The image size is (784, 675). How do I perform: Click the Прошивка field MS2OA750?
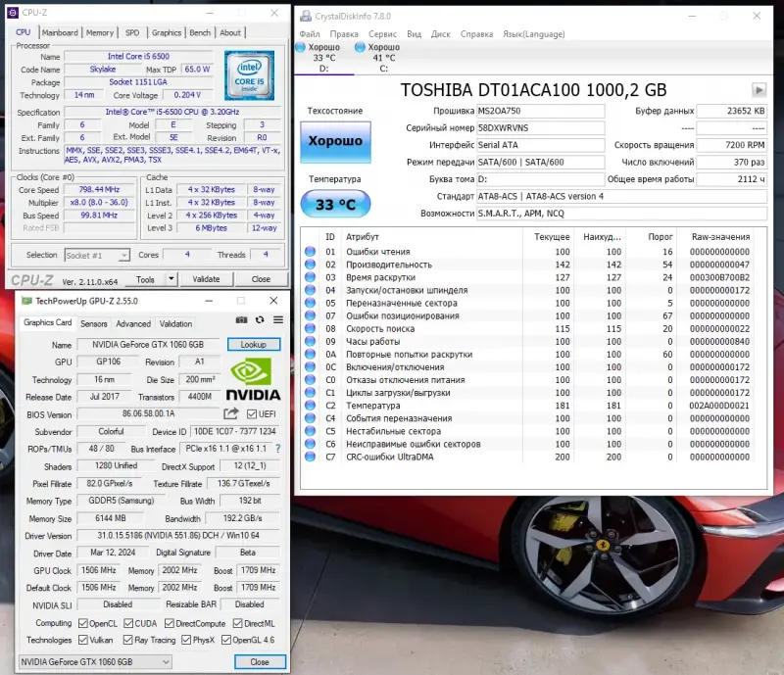pyautogui.click(x=541, y=111)
